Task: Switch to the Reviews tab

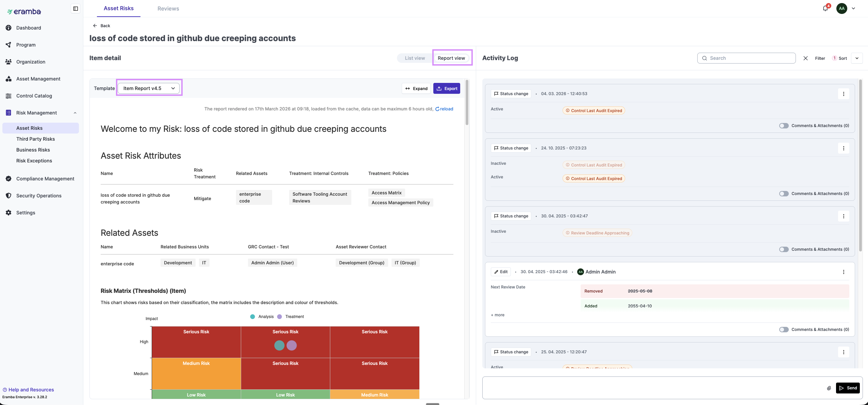Action: pos(168,8)
